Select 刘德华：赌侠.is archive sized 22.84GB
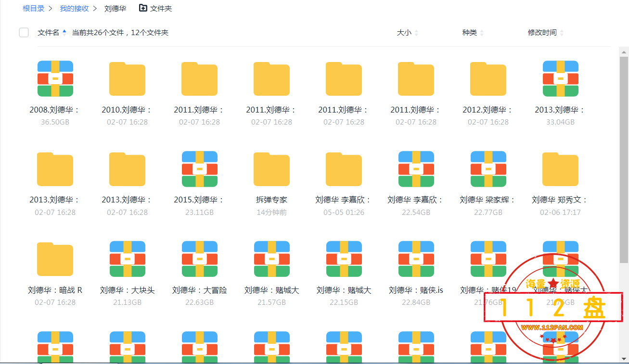Viewport: 629px width, 364px height. coord(416,259)
